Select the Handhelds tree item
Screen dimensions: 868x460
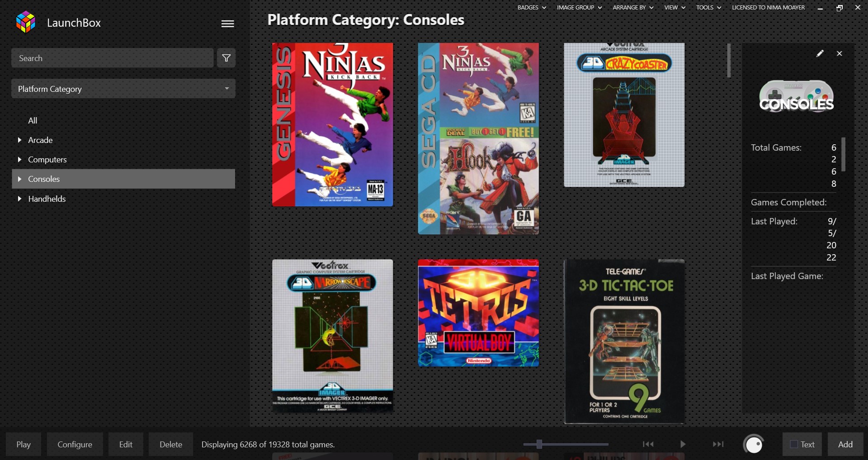pyautogui.click(x=47, y=199)
